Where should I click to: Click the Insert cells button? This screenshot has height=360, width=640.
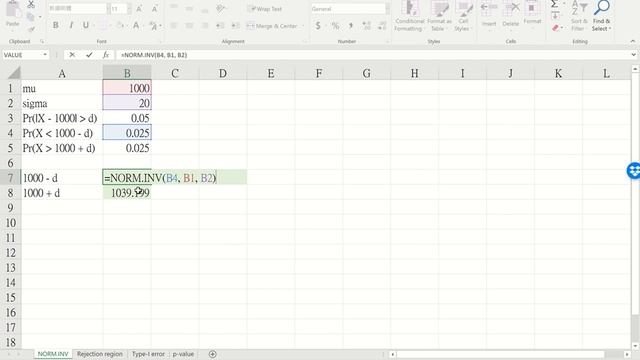point(489,15)
